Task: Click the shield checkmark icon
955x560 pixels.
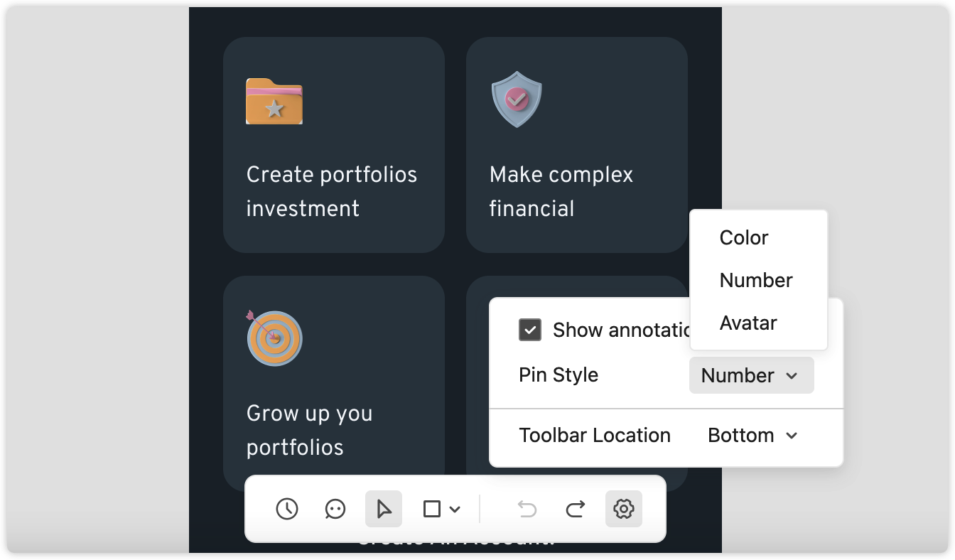Action: tap(517, 99)
